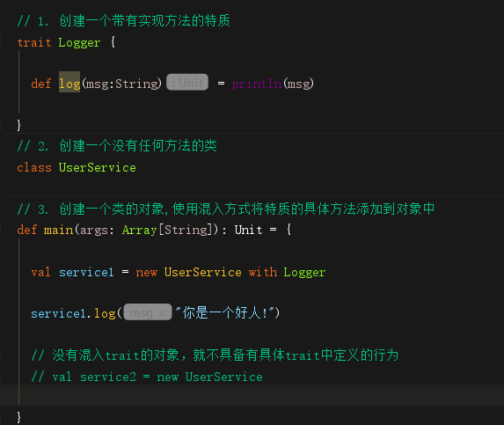Click 'println' in the log method body

click(x=257, y=84)
